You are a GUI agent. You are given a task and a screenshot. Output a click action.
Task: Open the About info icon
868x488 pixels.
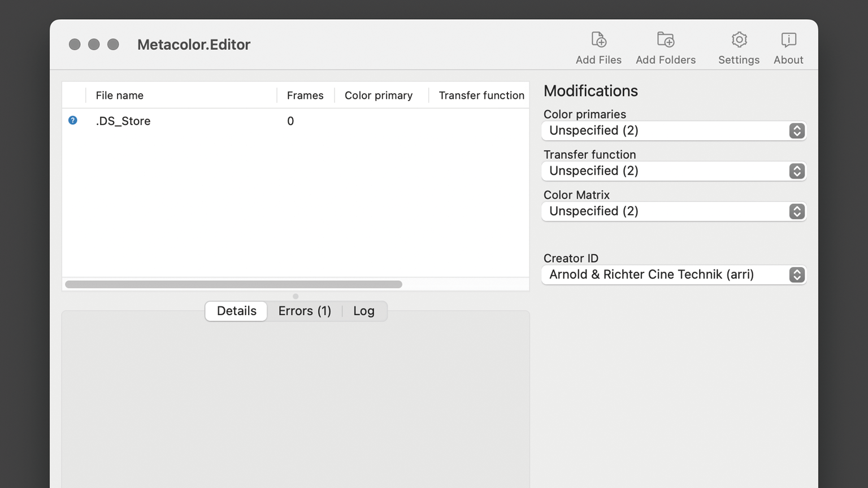coord(788,40)
